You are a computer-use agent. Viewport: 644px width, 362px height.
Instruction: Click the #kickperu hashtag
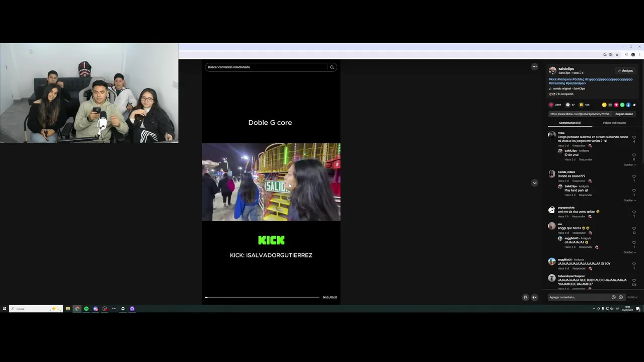click(x=565, y=79)
